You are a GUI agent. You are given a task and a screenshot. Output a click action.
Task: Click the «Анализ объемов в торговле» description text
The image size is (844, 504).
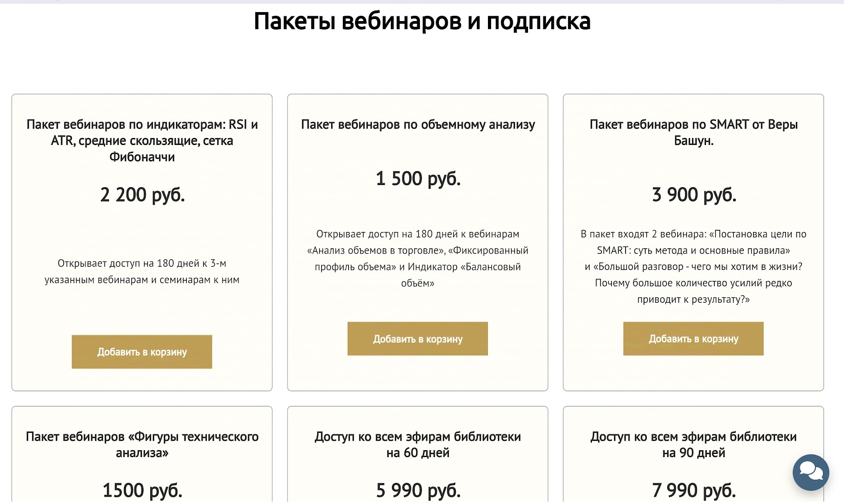click(418, 258)
